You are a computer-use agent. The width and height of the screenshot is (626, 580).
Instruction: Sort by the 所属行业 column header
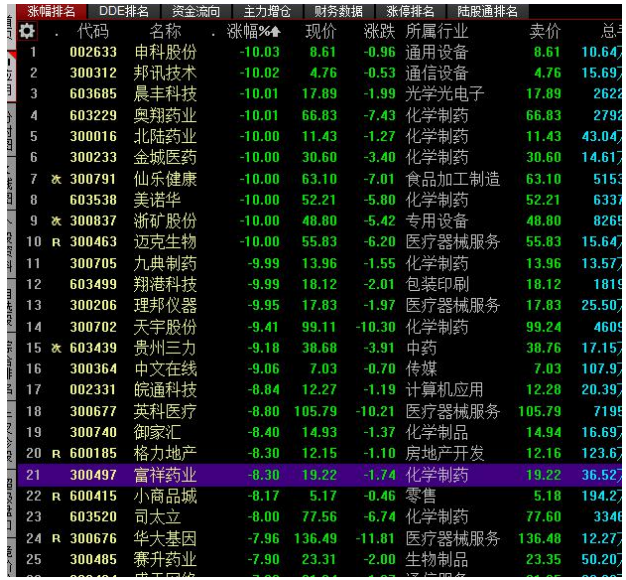437,31
